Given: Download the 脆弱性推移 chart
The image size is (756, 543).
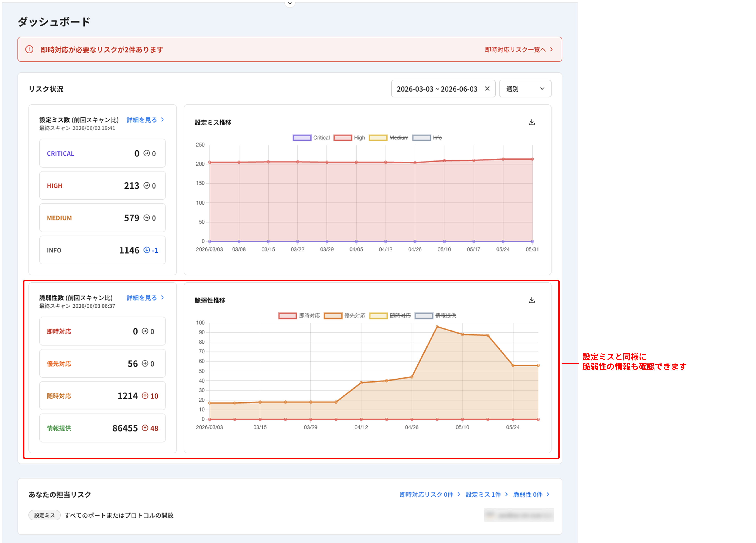Looking at the screenshot, I should click(x=532, y=300).
